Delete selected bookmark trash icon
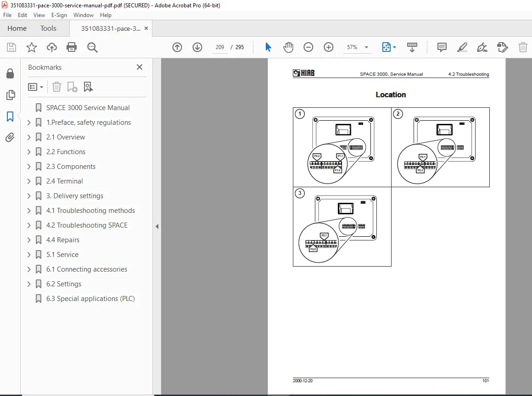Viewport: 532px width, 396px height. click(x=56, y=87)
